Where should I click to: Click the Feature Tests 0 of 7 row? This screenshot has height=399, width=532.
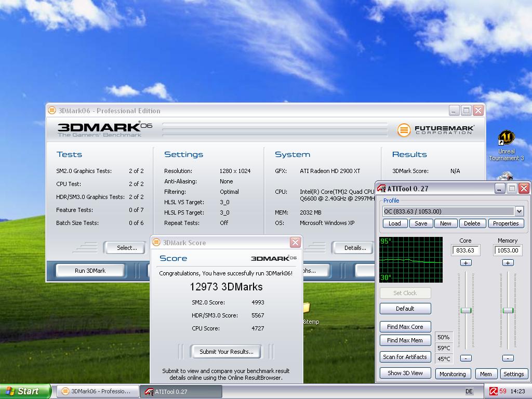[100, 210]
